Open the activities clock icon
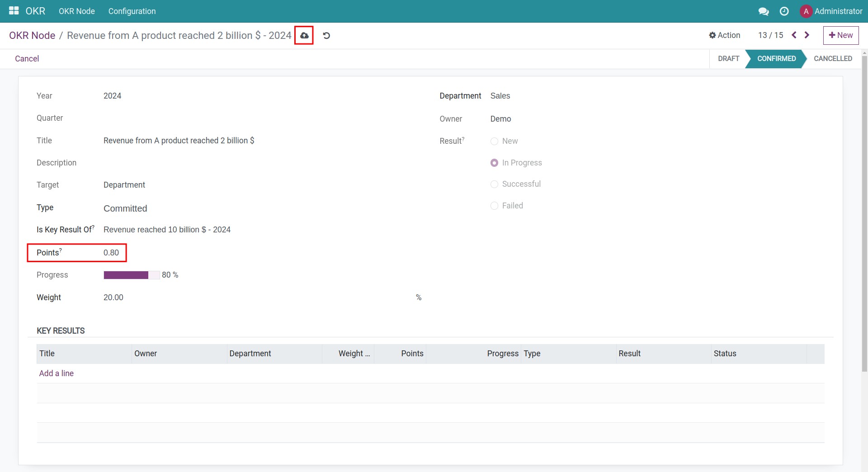Screen dimensions: 868x472 tap(784, 11)
